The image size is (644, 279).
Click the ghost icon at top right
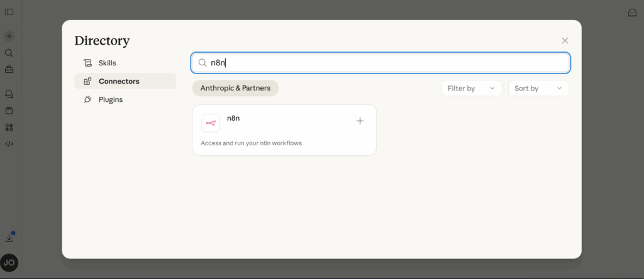[632, 13]
